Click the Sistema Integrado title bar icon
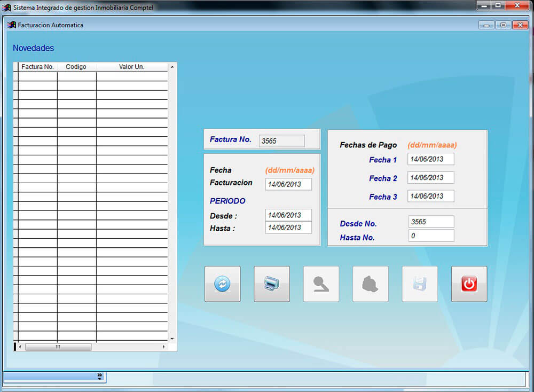This screenshot has height=392, width=534. 6,7
